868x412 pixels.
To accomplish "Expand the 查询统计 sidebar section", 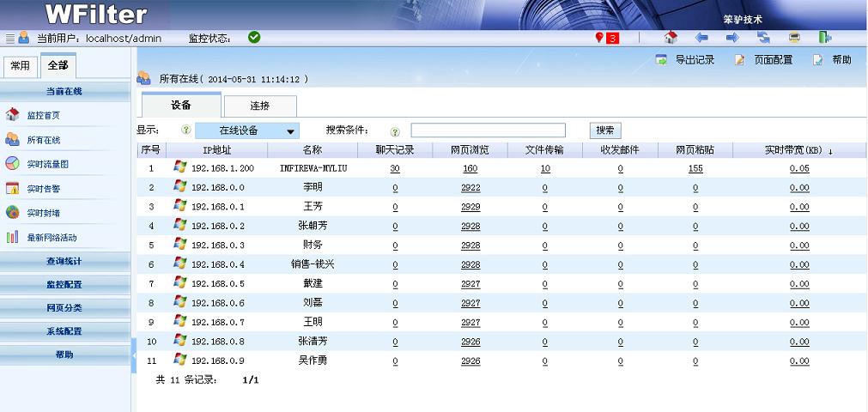I will [64, 261].
